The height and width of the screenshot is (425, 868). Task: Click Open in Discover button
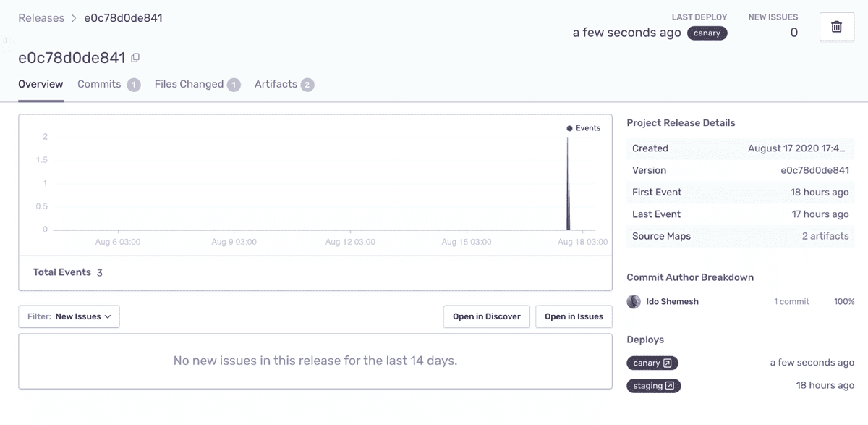point(487,316)
